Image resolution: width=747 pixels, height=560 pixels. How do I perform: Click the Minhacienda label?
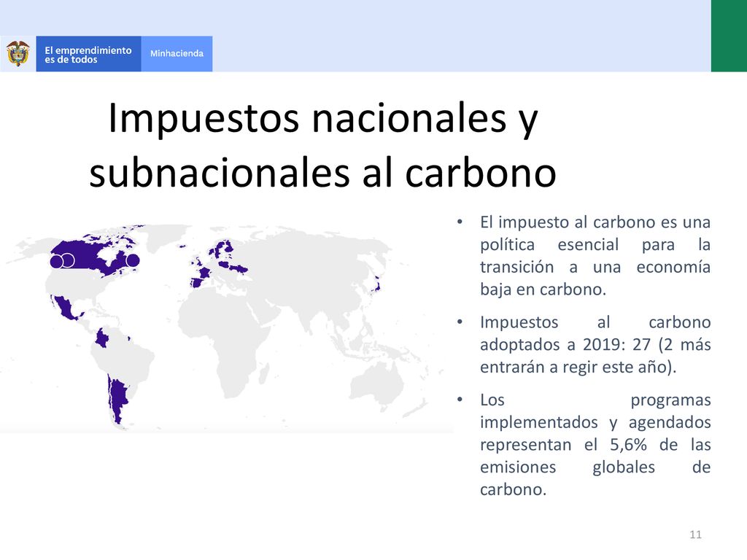[x=177, y=54]
